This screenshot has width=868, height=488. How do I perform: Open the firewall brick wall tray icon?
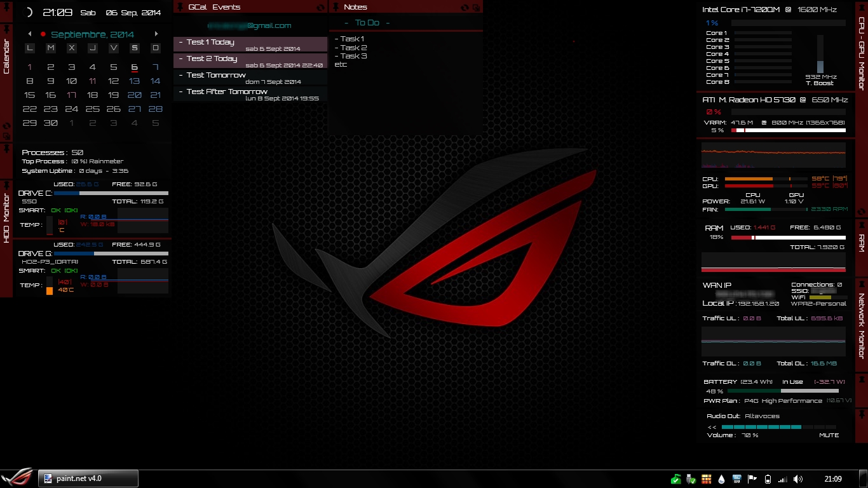[x=707, y=479]
